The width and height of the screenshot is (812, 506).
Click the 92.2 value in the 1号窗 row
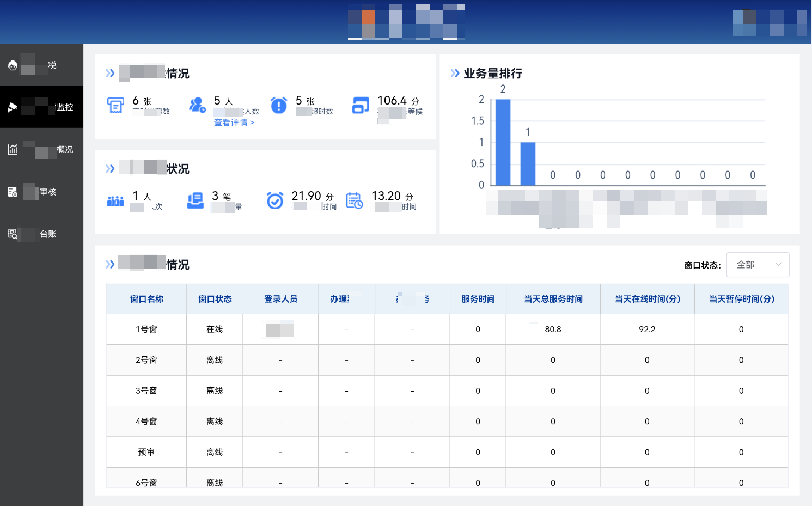click(x=647, y=330)
